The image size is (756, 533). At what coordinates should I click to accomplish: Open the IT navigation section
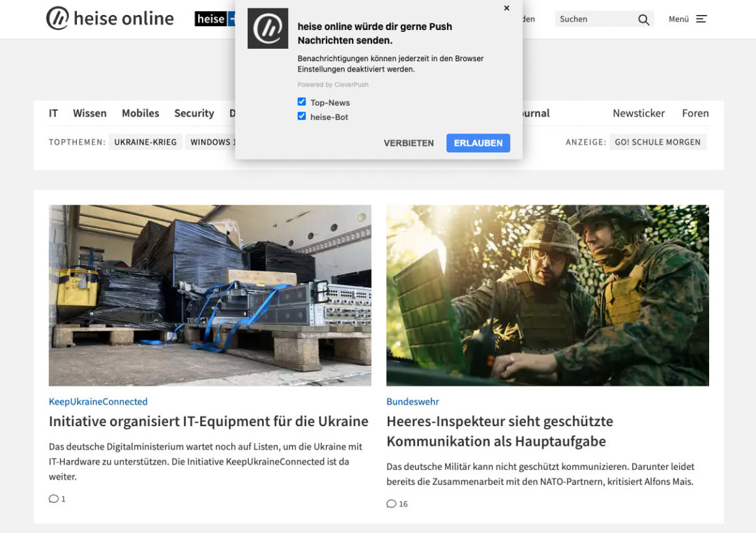click(53, 113)
